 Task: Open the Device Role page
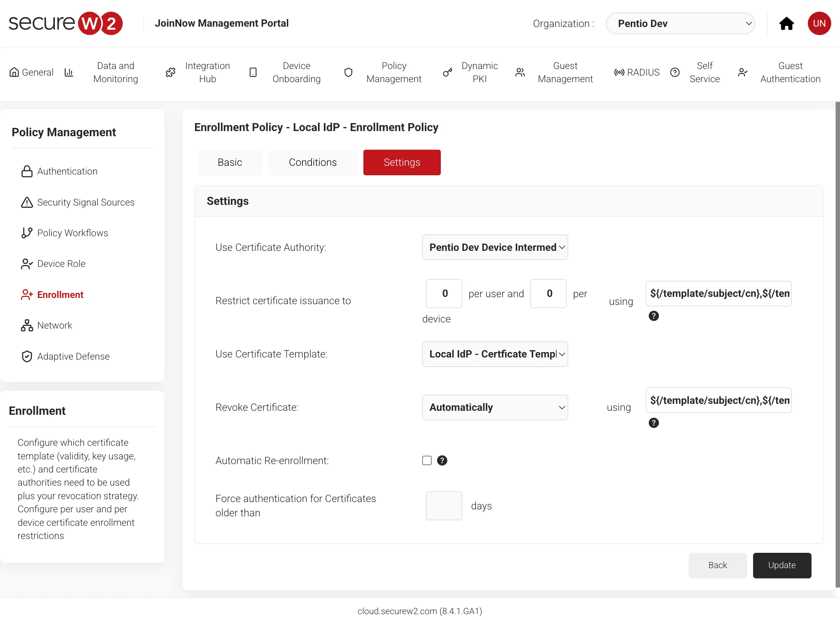61,264
